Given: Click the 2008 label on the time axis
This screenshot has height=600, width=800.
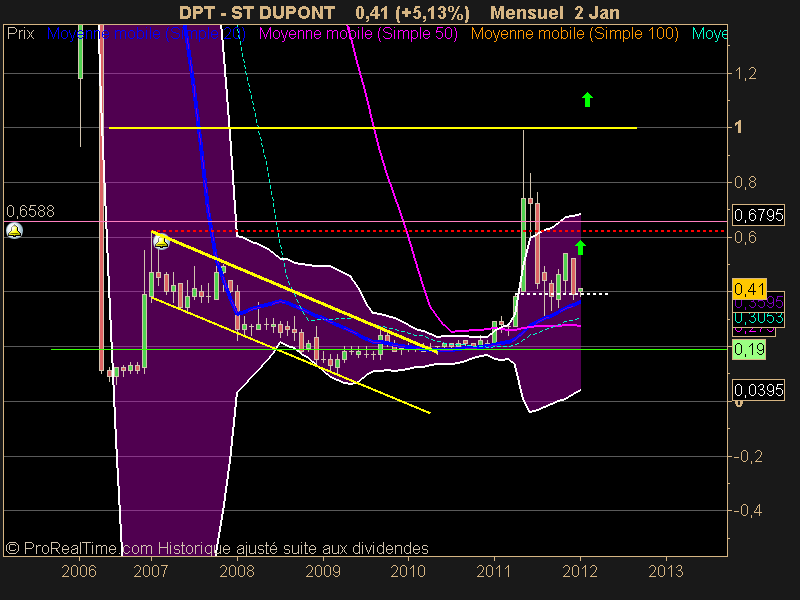Looking at the screenshot, I should pyautogui.click(x=237, y=571).
